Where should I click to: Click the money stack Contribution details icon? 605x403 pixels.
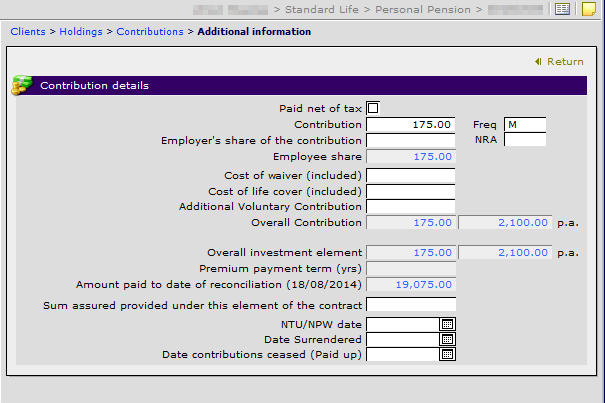[x=22, y=85]
